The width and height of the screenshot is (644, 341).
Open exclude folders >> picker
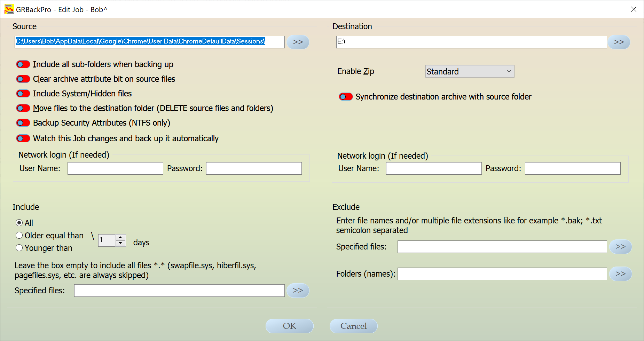click(x=620, y=274)
